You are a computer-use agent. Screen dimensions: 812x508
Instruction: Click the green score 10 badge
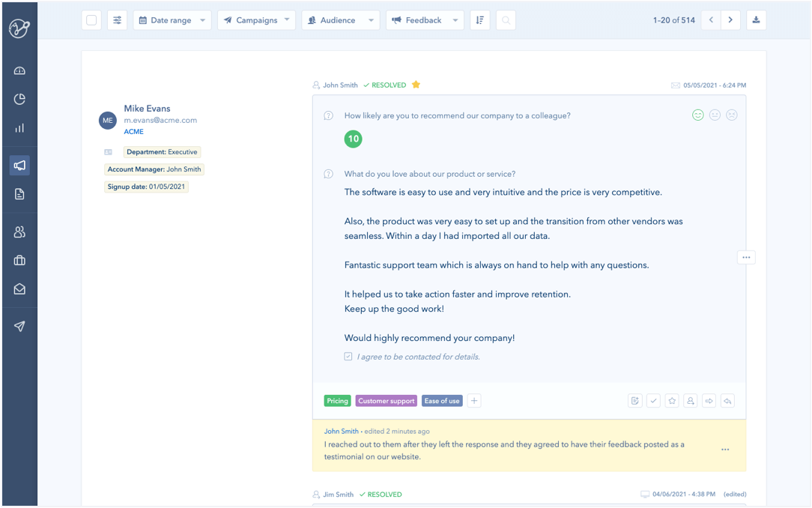pyautogui.click(x=353, y=139)
